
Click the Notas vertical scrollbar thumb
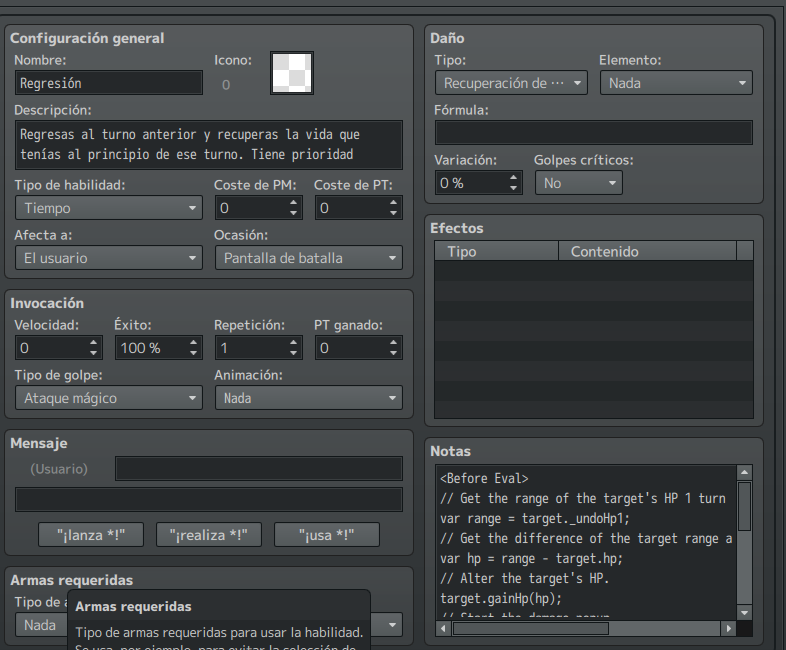click(x=744, y=506)
